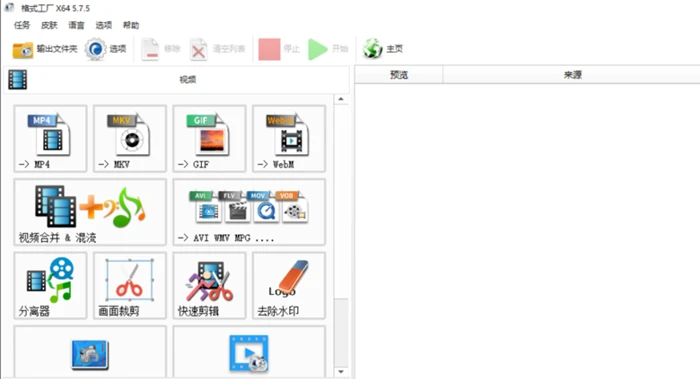This screenshot has height=379, width=700.
Task: Click 清空列表 clear list button
Action: click(x=217, y=49)
